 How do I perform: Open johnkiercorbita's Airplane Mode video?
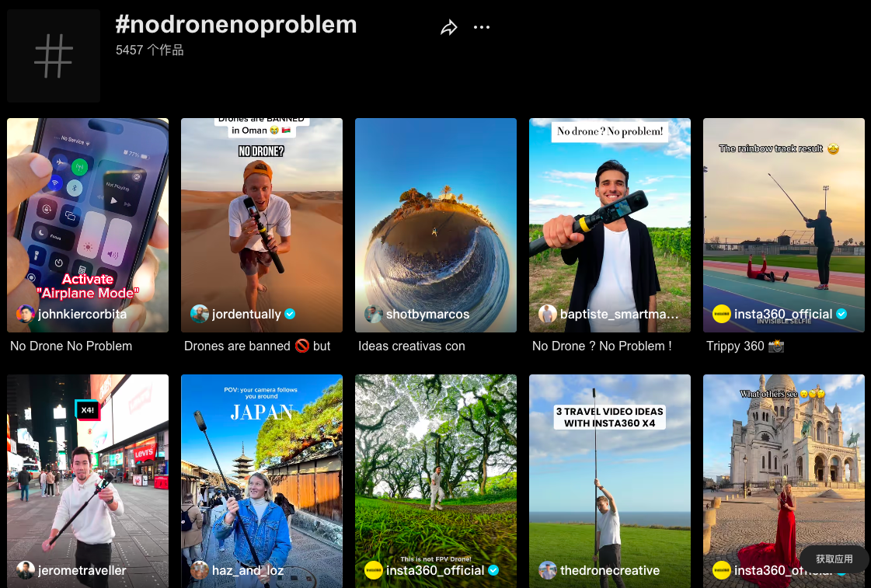coord(88,225)
